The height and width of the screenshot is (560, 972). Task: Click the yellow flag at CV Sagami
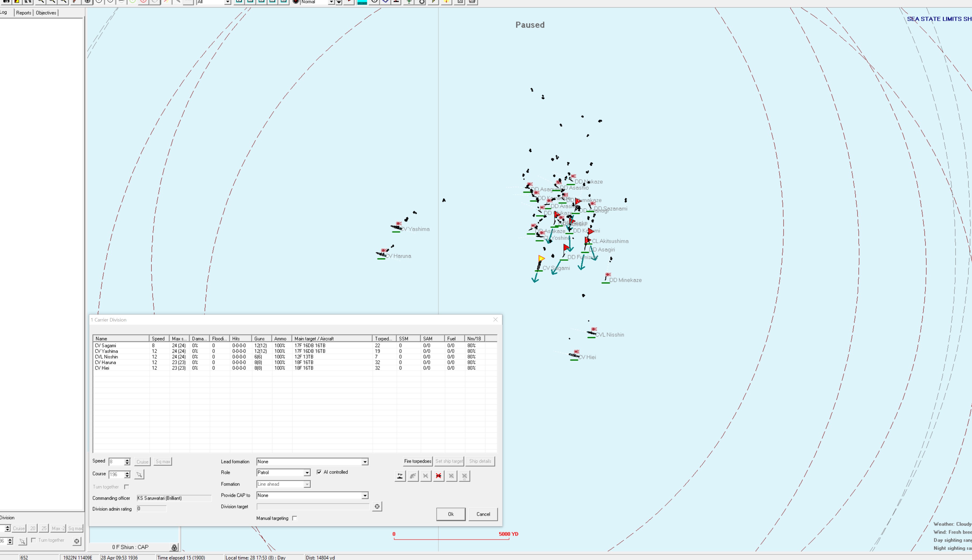pyautogui.click(x=541, y=259)
